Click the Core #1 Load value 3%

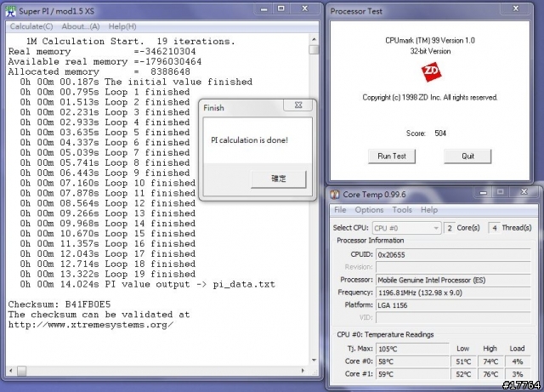tap(518, 374)
